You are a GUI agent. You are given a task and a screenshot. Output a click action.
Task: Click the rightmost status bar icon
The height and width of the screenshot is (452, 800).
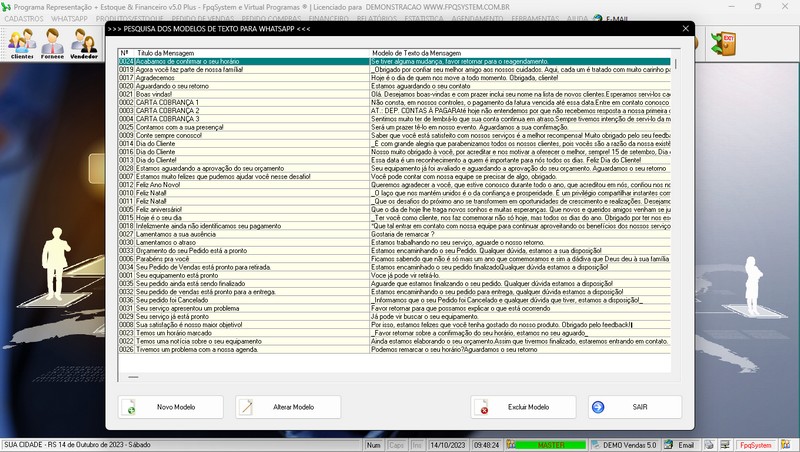click(786, 445)
